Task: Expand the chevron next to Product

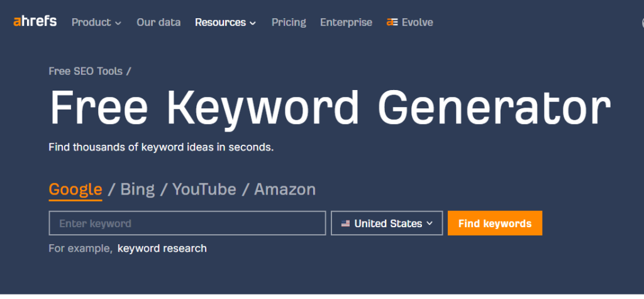Action: [118, 23]
